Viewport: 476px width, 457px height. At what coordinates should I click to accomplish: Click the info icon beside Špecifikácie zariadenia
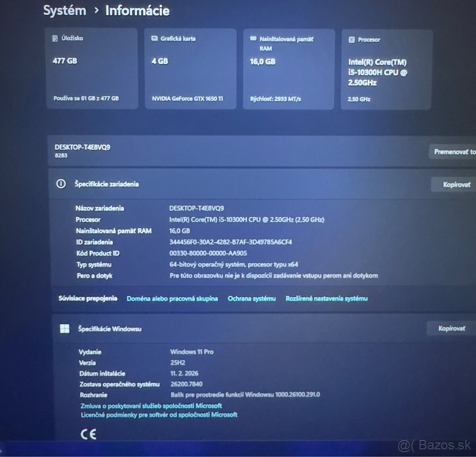(61, 184)
